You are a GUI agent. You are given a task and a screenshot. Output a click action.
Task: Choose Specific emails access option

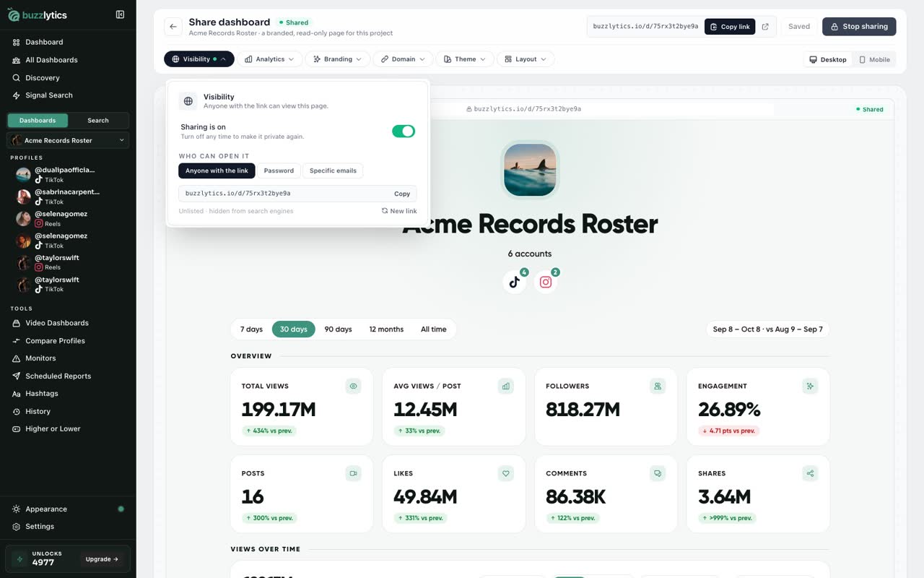[333, 171]
